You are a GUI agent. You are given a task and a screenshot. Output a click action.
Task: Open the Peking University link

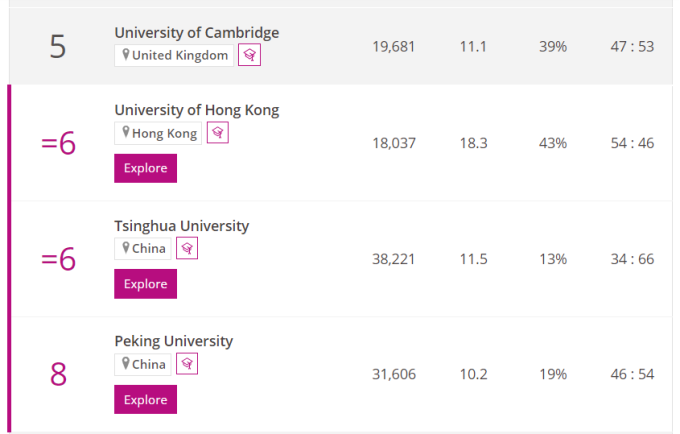coord(174,341)
